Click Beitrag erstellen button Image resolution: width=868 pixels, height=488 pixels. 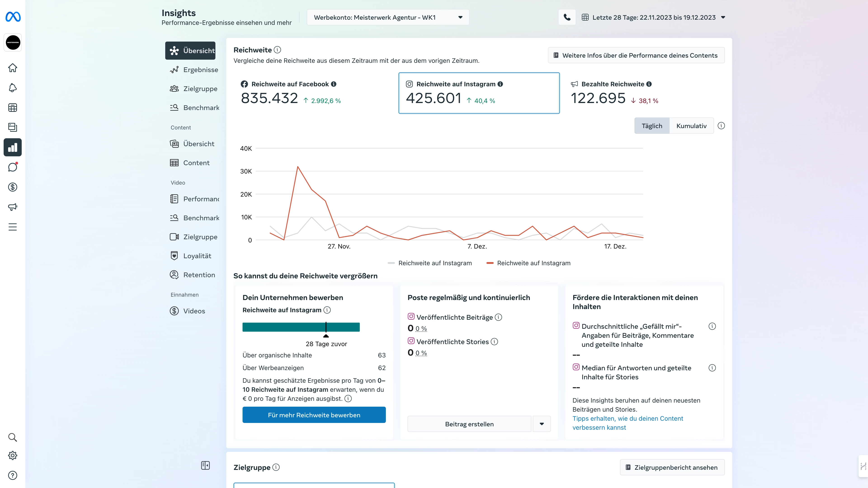click(x=469, y=424)
